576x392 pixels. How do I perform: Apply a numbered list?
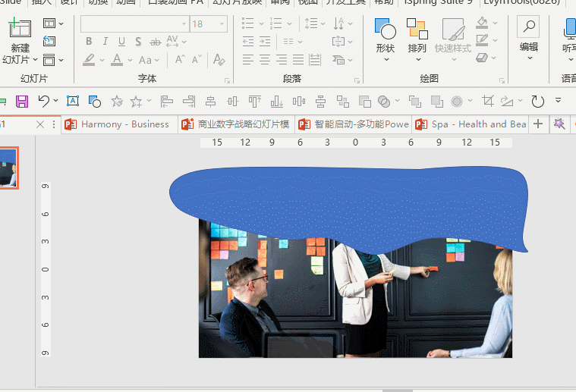pos(276,24)
